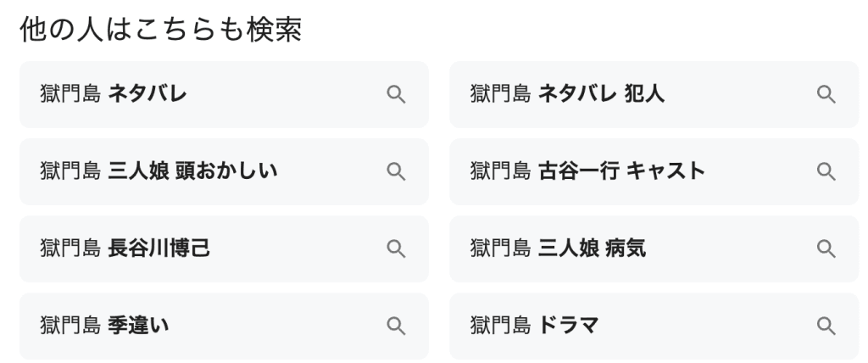
Task: Search related query 獄門島 ネタバレ
Action: pyautogui.click(x=114, y=94)
